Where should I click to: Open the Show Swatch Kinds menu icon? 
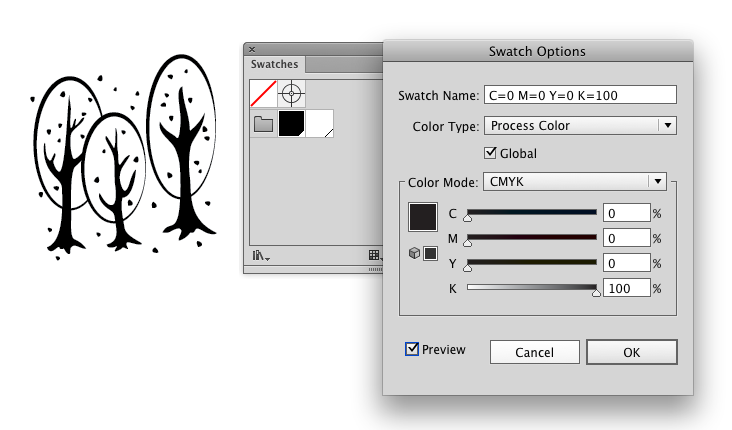coord(374,255)
